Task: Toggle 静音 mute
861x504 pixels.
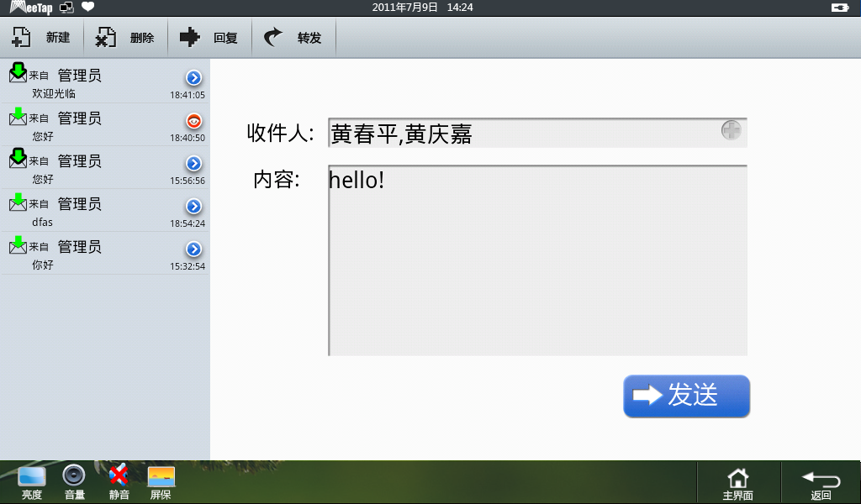Action: click(x=119, y=483)
